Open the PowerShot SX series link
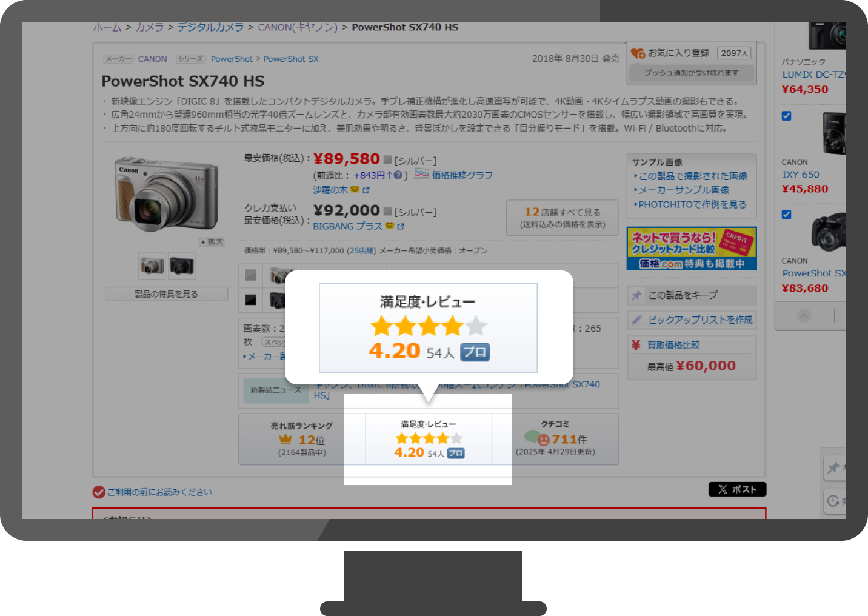This screenshot has height=616, width=868. [291, 59]
